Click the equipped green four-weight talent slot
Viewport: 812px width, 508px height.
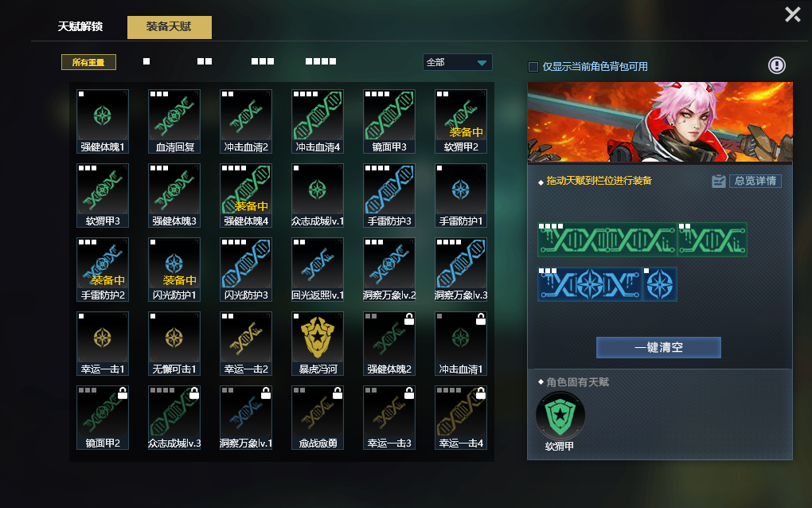coord(607,239)
